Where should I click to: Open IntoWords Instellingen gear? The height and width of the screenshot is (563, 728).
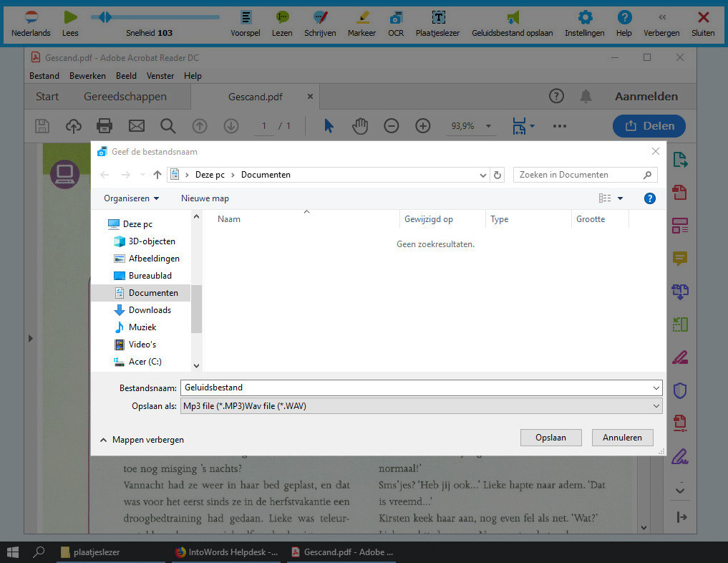coord(584,18)
